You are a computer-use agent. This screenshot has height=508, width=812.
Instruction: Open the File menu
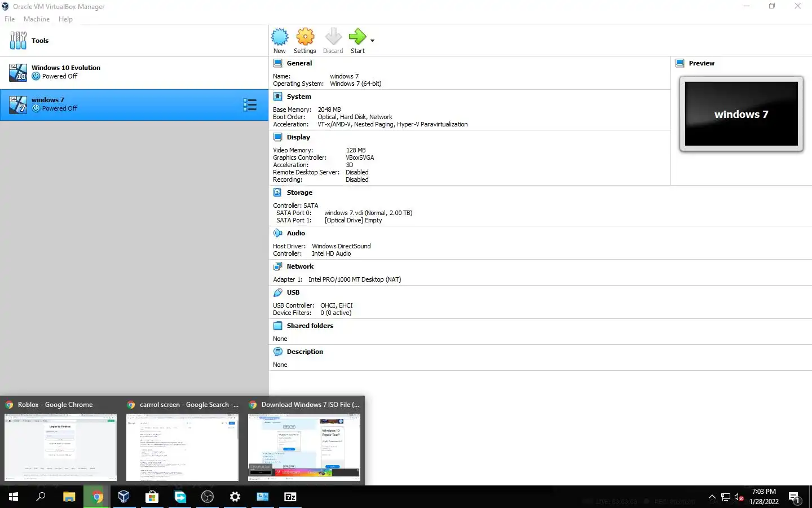coord(10,19)
